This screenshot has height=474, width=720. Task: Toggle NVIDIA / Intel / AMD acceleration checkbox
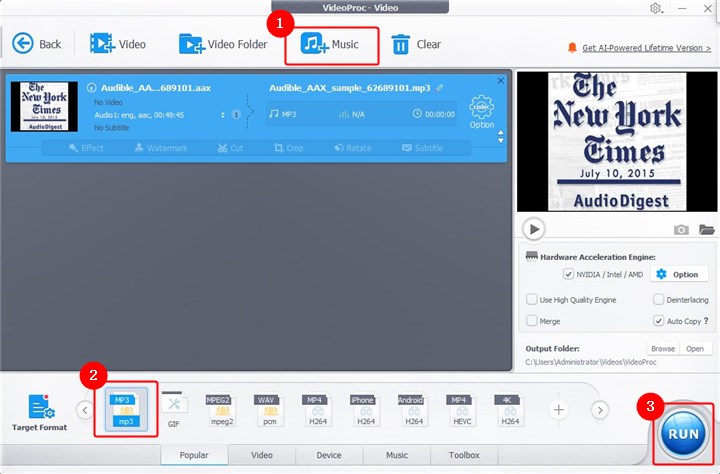pyautogui.click(x=568, y=274)
